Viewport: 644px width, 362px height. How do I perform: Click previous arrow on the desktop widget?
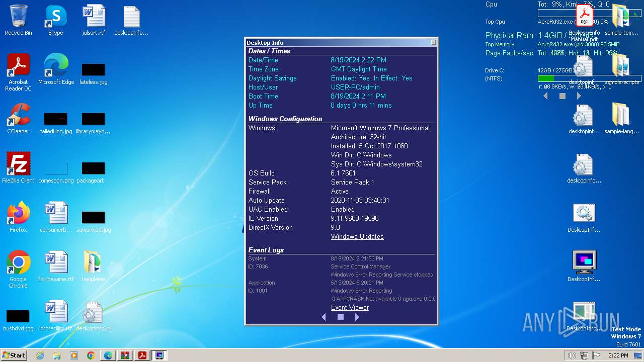[545, 96]
